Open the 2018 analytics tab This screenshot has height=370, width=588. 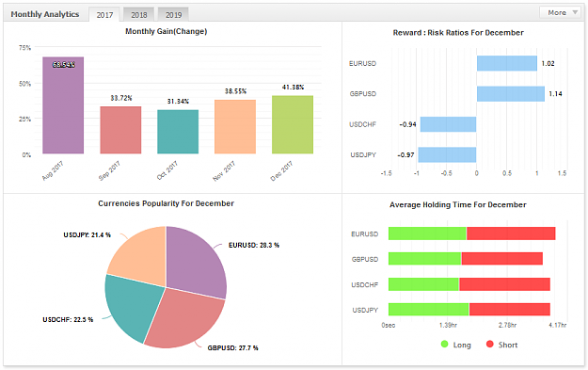pos(138,15)
